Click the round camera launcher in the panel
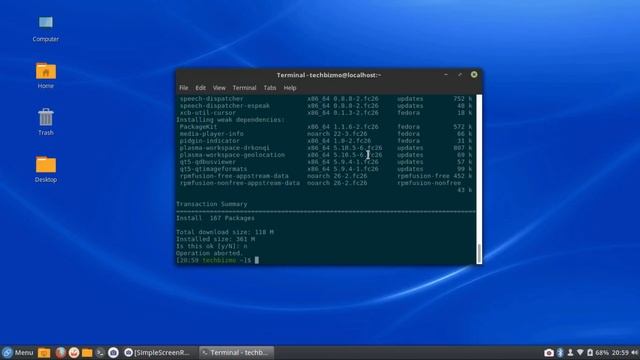640x360 pixels. click(113, 353)
